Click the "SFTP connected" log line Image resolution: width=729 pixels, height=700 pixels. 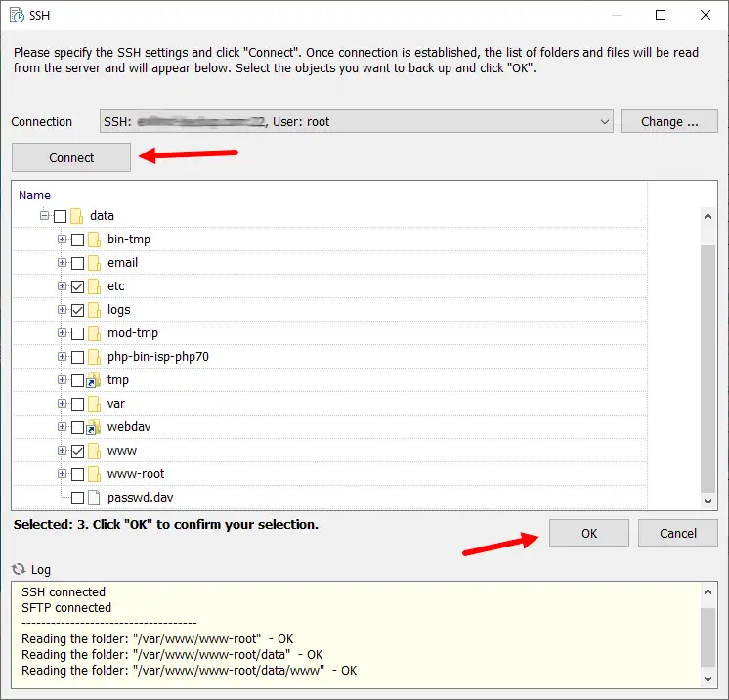click(66, 607)
